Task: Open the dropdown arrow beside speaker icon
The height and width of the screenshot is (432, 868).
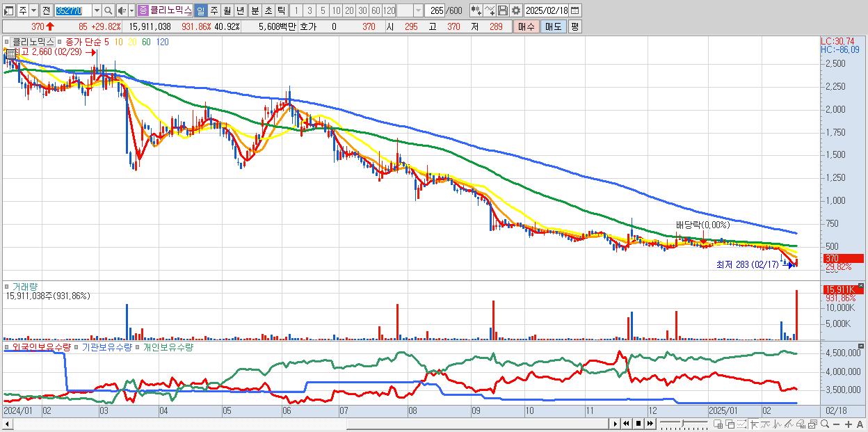Action: 131,10
